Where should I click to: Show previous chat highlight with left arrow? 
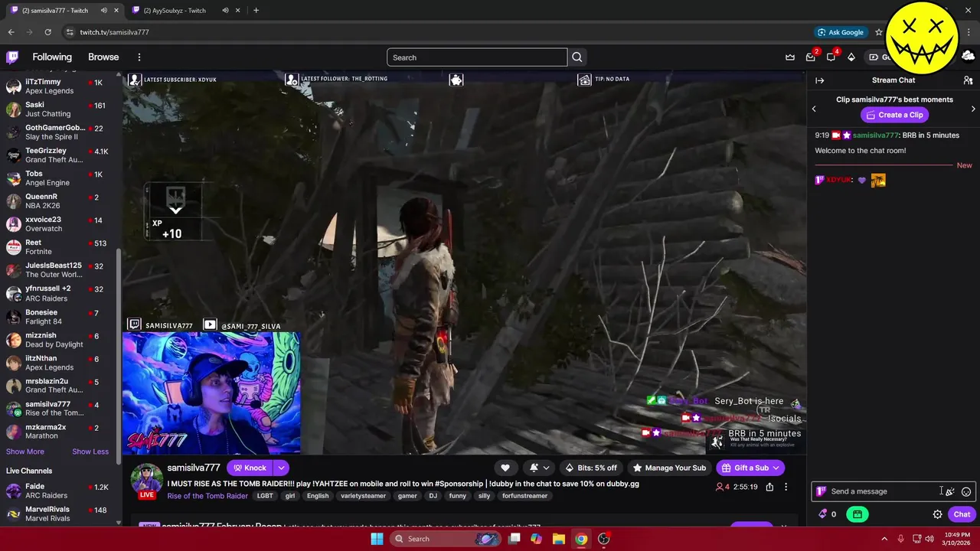pos(814,109)
